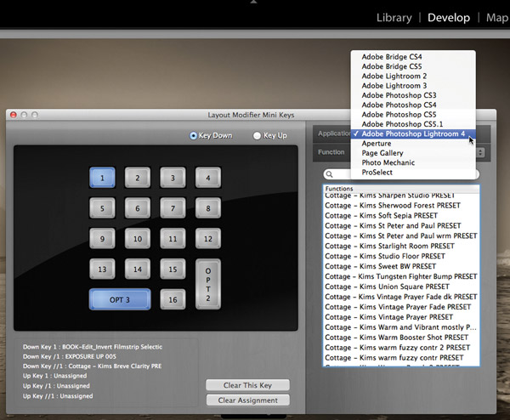Select key 8 on the keypad
The image size is (510, 420).
click(x=208, y=208)
